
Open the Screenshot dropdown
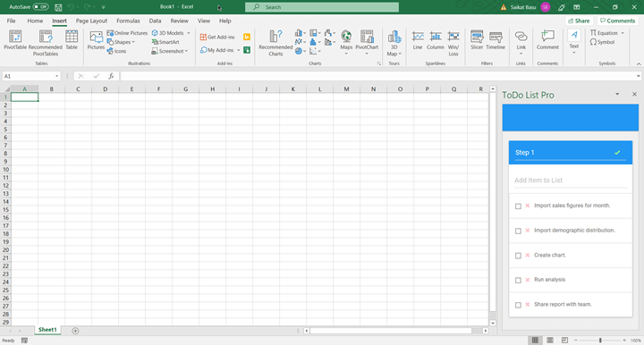[x=186, y=51]
